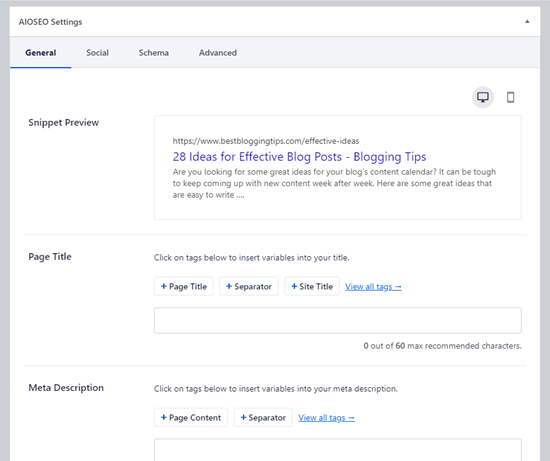Click the snippet preview description text
The image size is (550, 461).
(x=334, y=183)
